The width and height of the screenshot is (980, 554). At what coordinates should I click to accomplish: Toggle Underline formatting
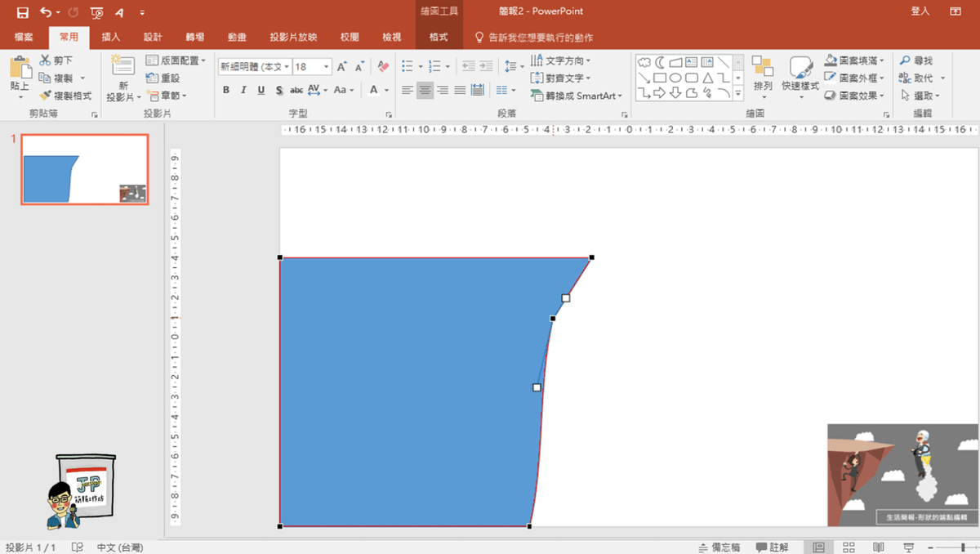click(261, 90)
